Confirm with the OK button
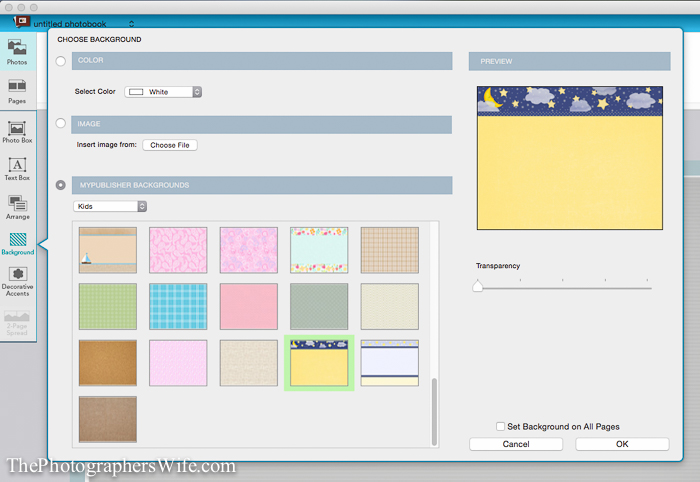The width and height of the screenshot is (700, 482). [622, 444]
